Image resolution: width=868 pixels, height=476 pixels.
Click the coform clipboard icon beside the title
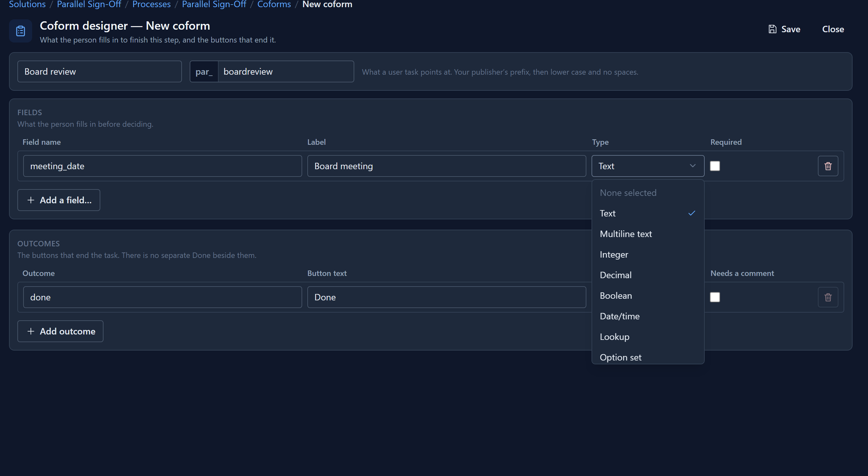pos(21,31)
